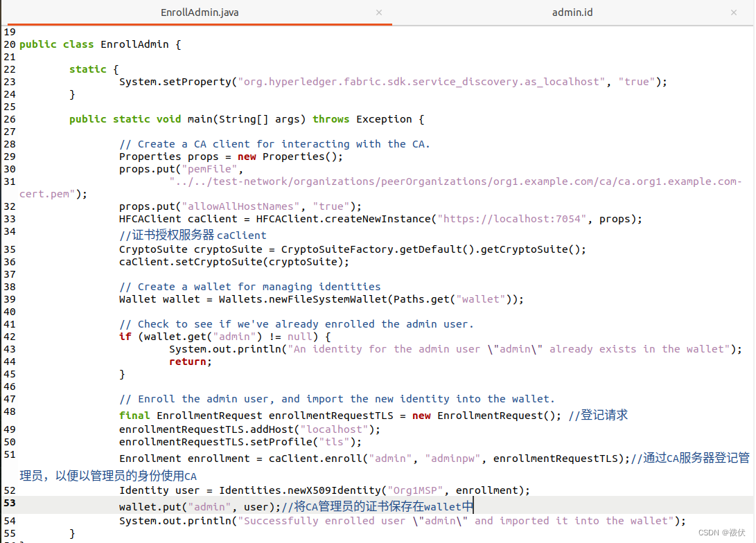This screenshot has height=543, width=756.
Task: Click 'caClient.setCryptoSuite(cryptoSuite);' line
Action: (x=234, y=262)
